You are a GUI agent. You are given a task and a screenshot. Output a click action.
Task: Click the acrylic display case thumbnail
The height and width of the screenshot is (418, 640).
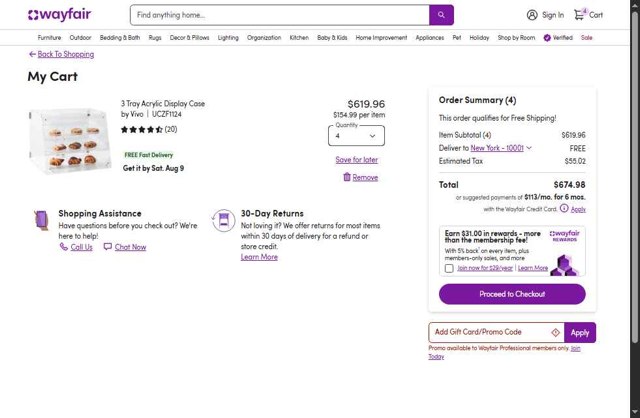[x=69, y=141]
